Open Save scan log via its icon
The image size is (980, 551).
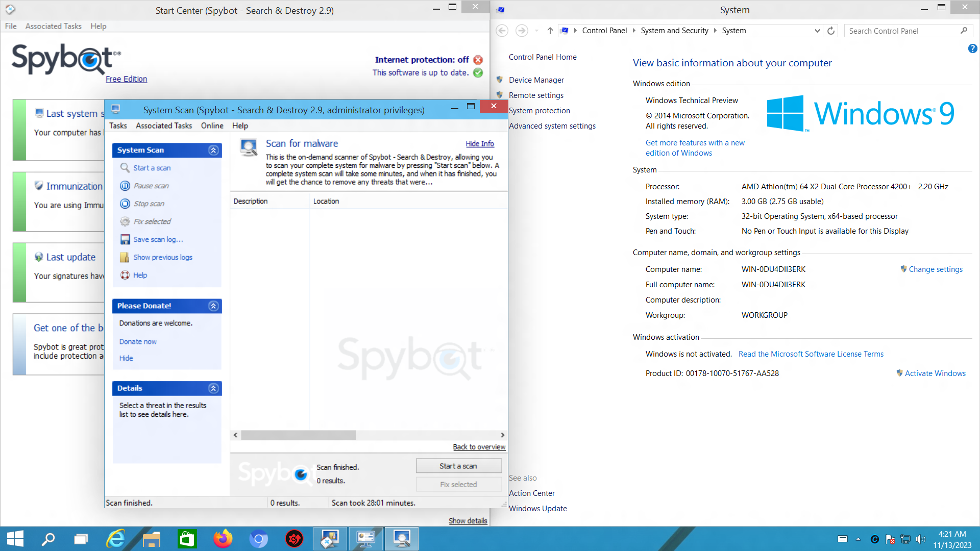(x=125, y=239)
